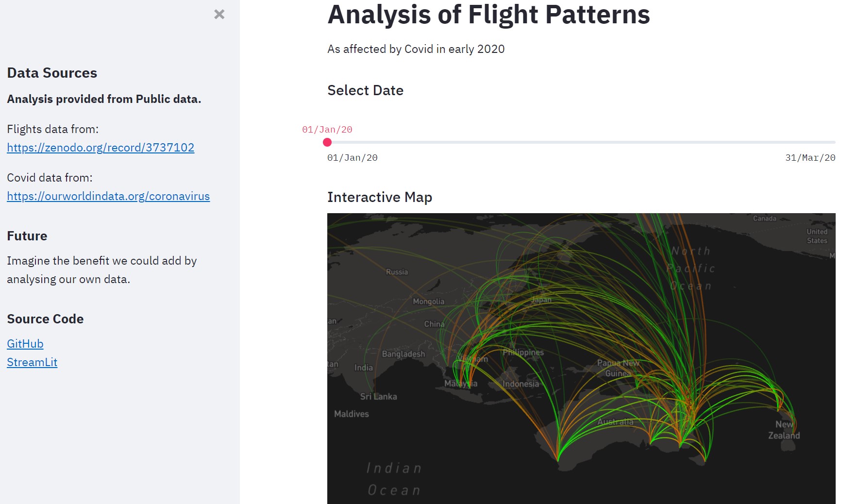Open the GitHub source code link
Screen dimensions: 841x504
[25, 344]
